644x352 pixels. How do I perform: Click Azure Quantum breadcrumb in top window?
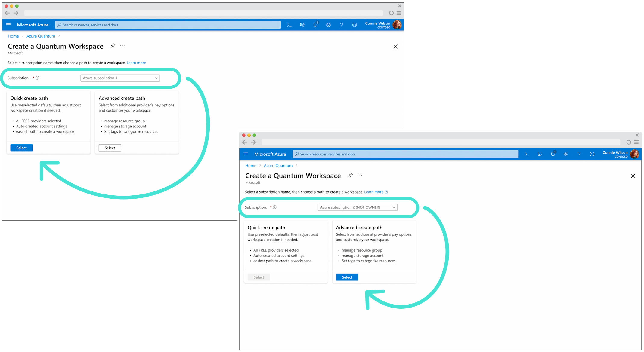point(41,36)
